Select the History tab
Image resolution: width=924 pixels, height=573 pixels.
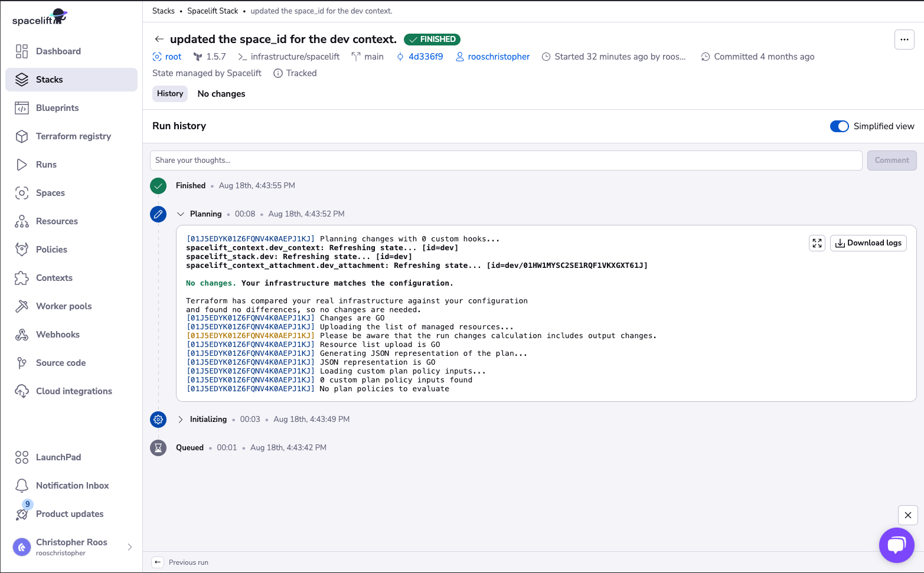pos(169,93)
